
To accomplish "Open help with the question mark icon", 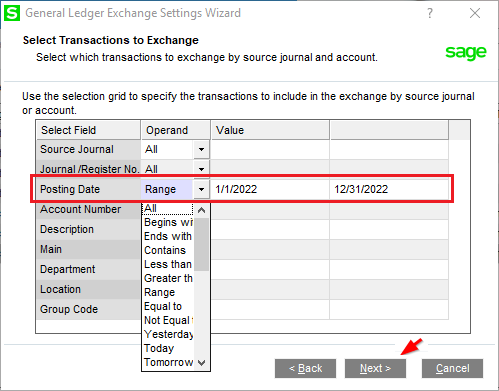I will coord(430,13).
